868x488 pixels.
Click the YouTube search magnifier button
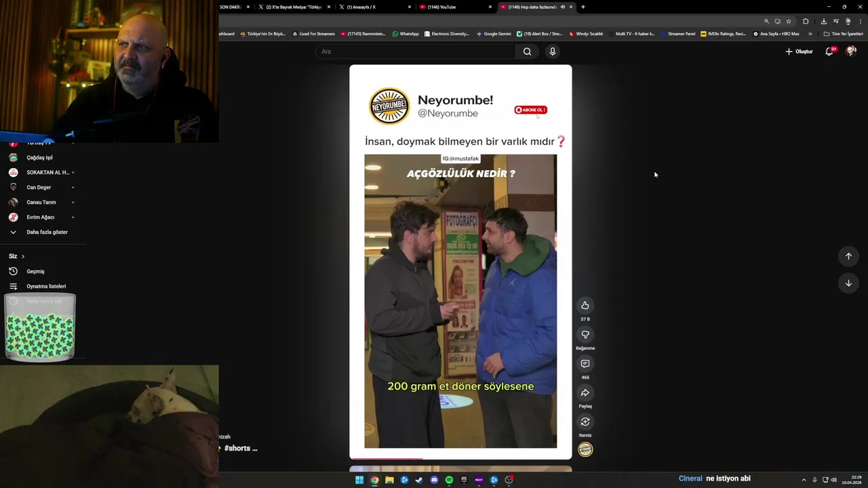pos(527,52)
